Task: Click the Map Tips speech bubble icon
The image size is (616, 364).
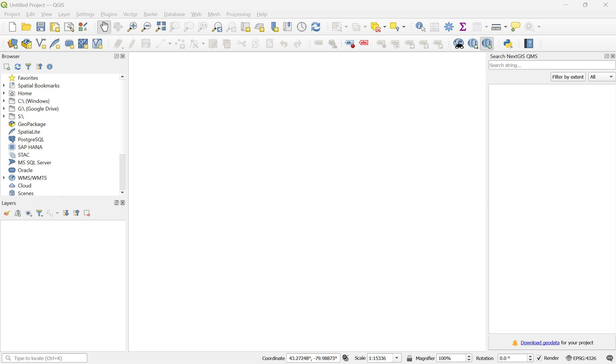Action: 516,27
